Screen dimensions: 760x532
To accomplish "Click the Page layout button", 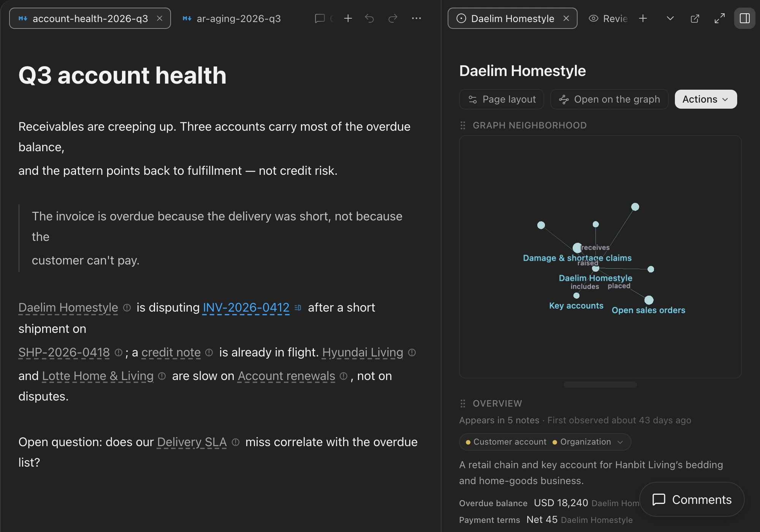I will point(502,99).
